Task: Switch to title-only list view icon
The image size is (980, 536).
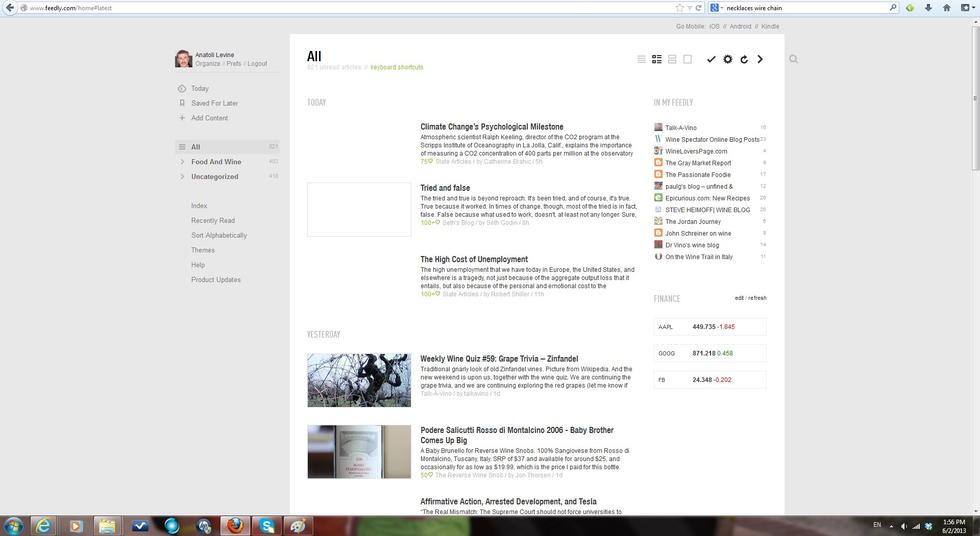Action: (642, 60)
